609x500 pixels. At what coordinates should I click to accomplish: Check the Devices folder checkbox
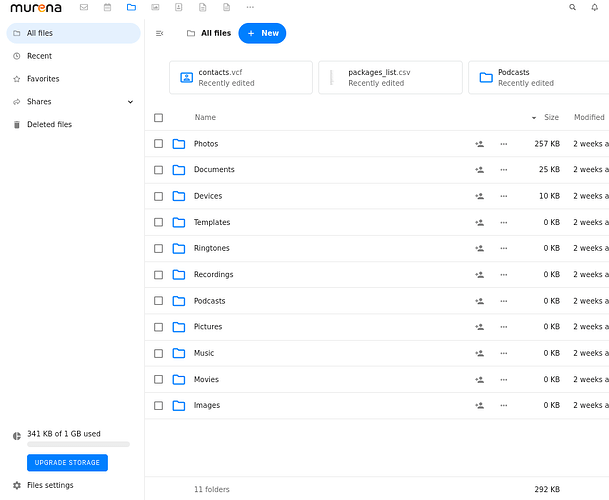pos(158,196)
